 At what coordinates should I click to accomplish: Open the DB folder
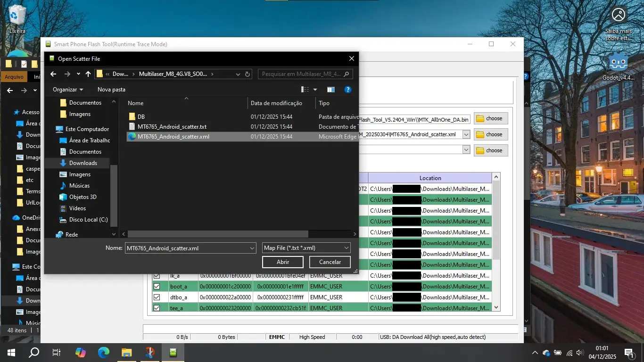(x=141, y=116)
